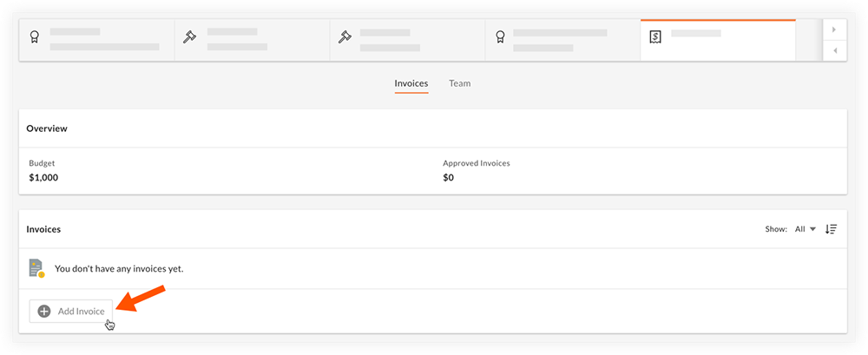Image resolution: width=868 pixels, height=355 pixels.
Task: Click the left arrow tab scroller
Action: click(x=835, y=50)
